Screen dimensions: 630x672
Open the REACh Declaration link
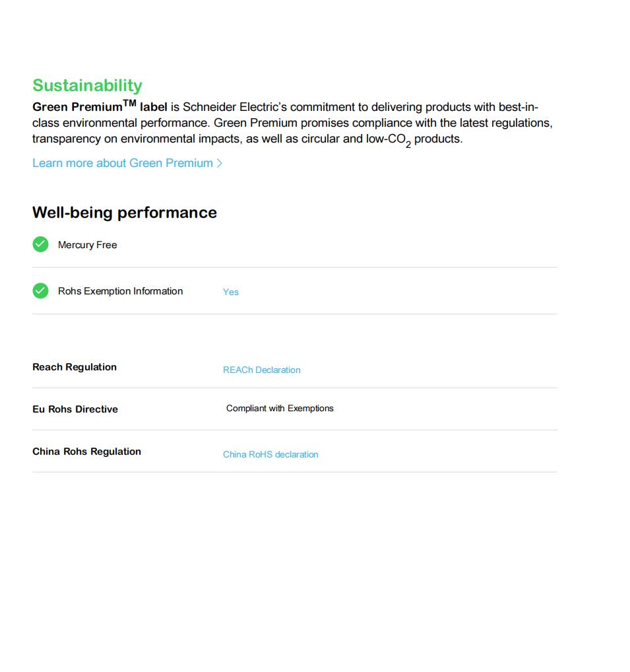pos(261,370)
